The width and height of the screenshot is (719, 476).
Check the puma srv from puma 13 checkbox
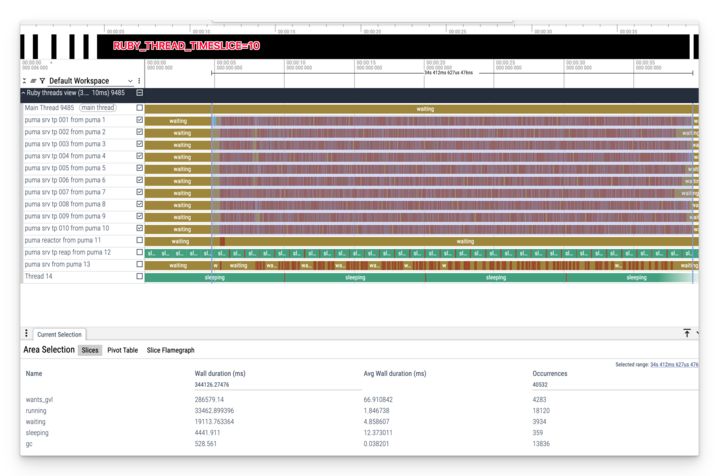[139, 264]
